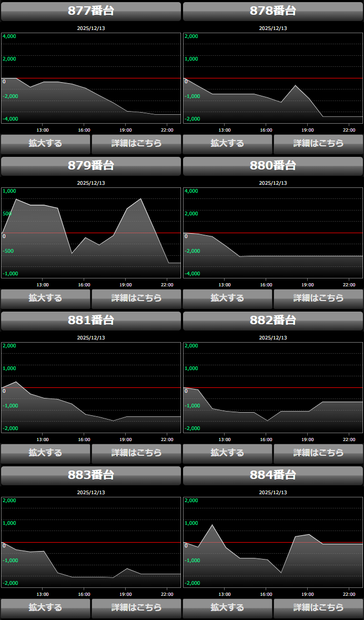
Task: Open details link for machine 880
Action: tap(318, 298)
